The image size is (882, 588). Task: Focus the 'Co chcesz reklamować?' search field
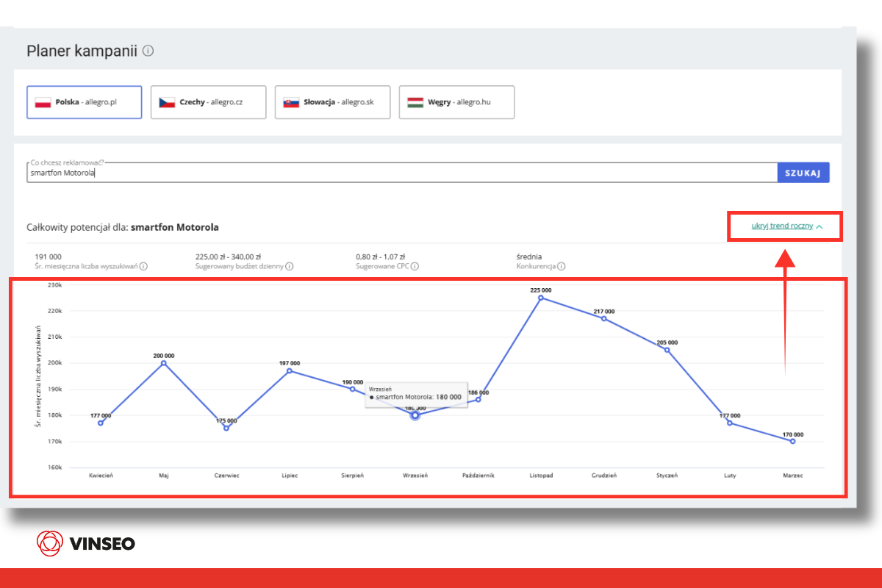pos(402,173)
